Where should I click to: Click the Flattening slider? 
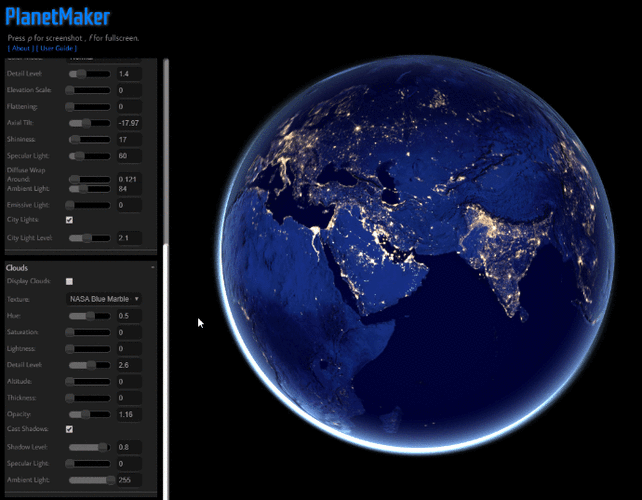click(x=88, y=107)
